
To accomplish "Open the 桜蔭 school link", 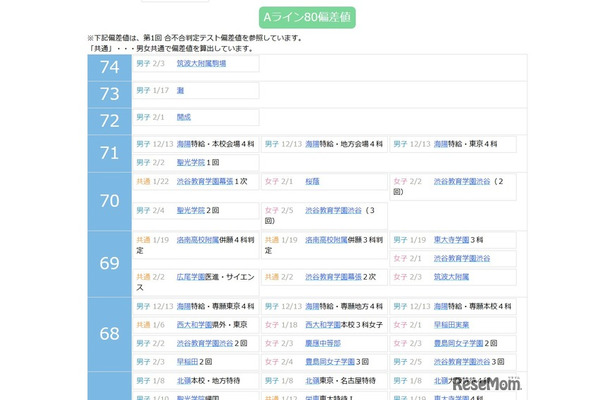I will 312,181.
